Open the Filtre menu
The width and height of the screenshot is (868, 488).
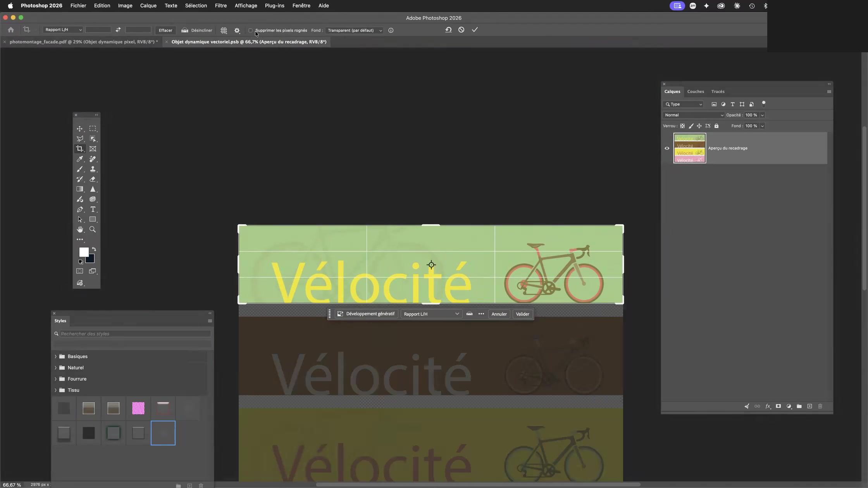tap(220, 5)
